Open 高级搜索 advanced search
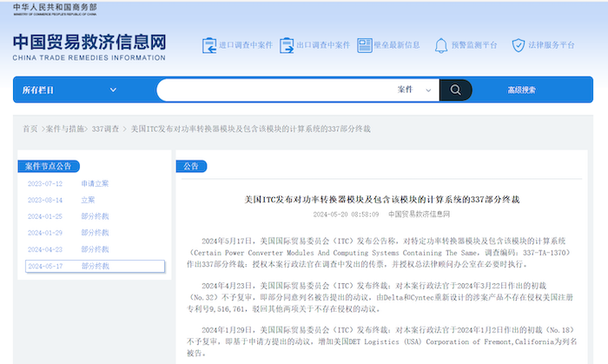608x364 pixels. (521, 90)
